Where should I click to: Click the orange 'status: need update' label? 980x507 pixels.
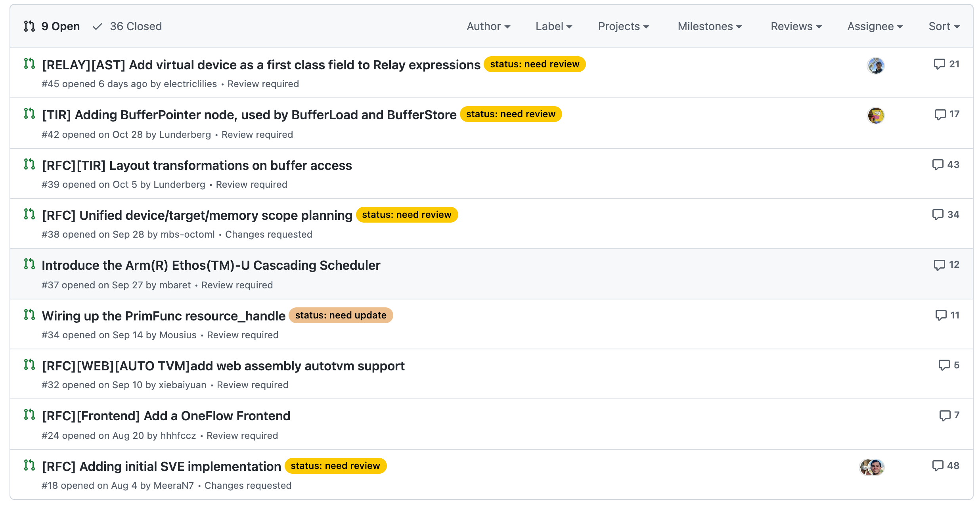click(x=341, y=315)
